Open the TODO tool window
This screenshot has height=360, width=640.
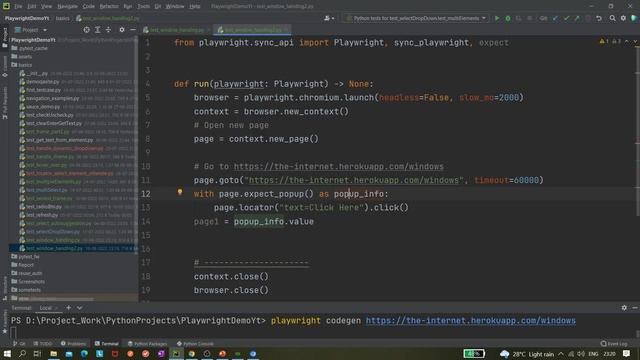pos(43,344)
